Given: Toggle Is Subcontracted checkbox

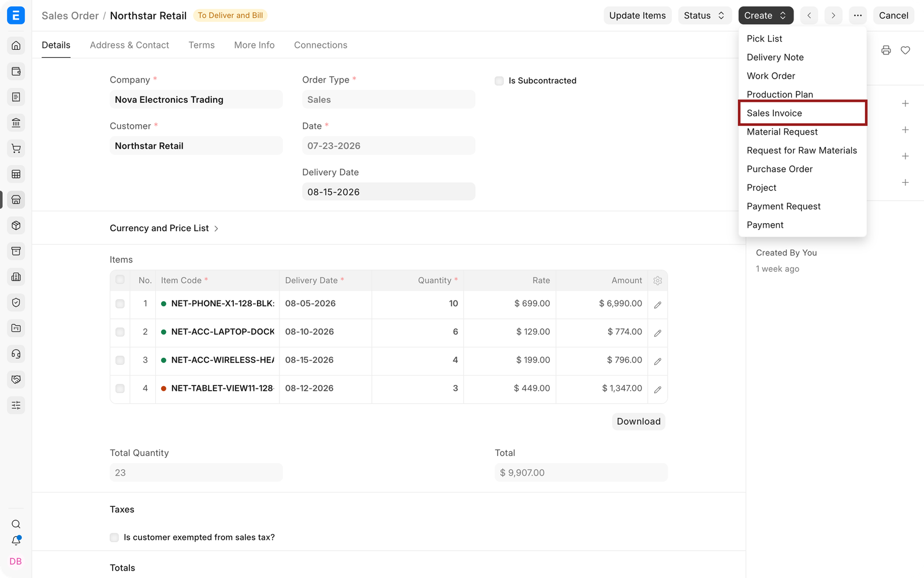Looking at the screenshot, I should 500,81.
